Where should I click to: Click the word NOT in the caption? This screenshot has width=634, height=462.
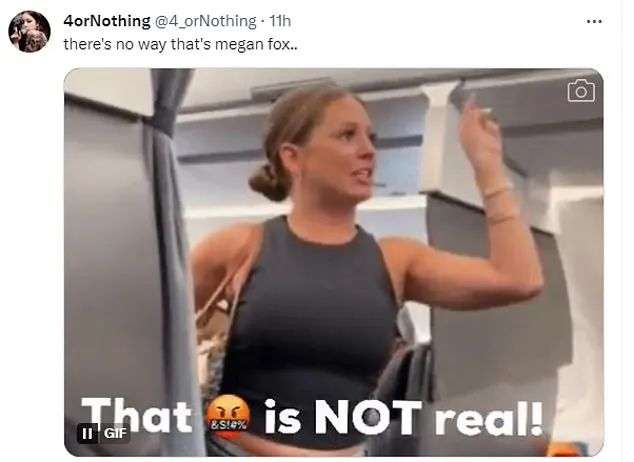tap(368, 418)
